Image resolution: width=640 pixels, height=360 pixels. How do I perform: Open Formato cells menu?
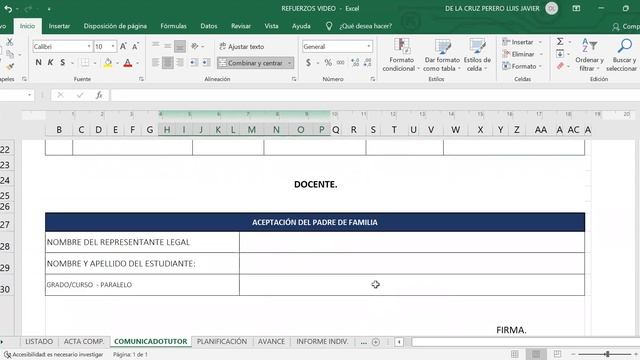(x=519, y=66)
